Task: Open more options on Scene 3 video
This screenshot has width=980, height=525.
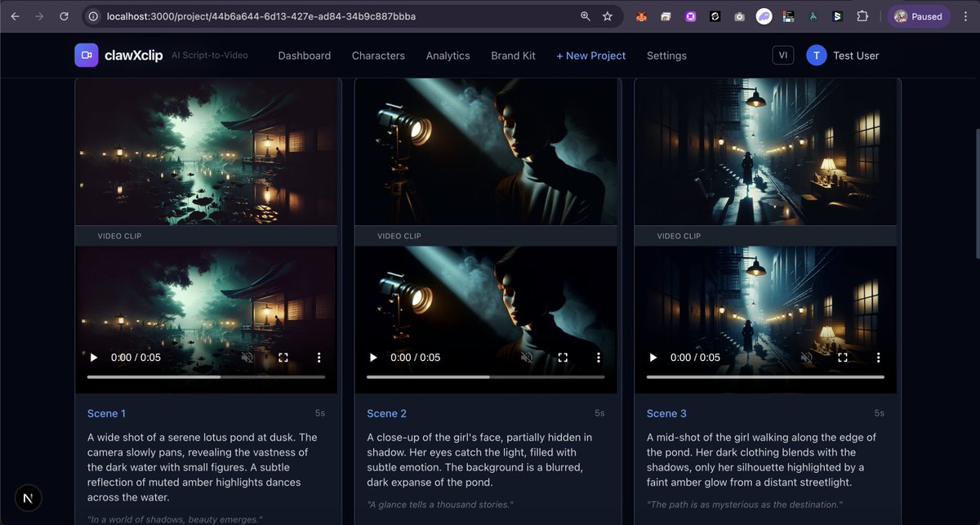Action: 879,358
